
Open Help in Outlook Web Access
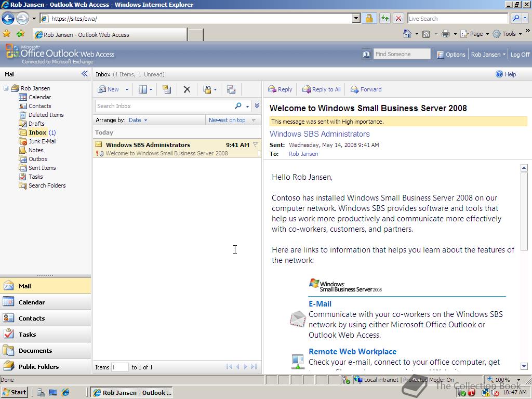point(506,74)
